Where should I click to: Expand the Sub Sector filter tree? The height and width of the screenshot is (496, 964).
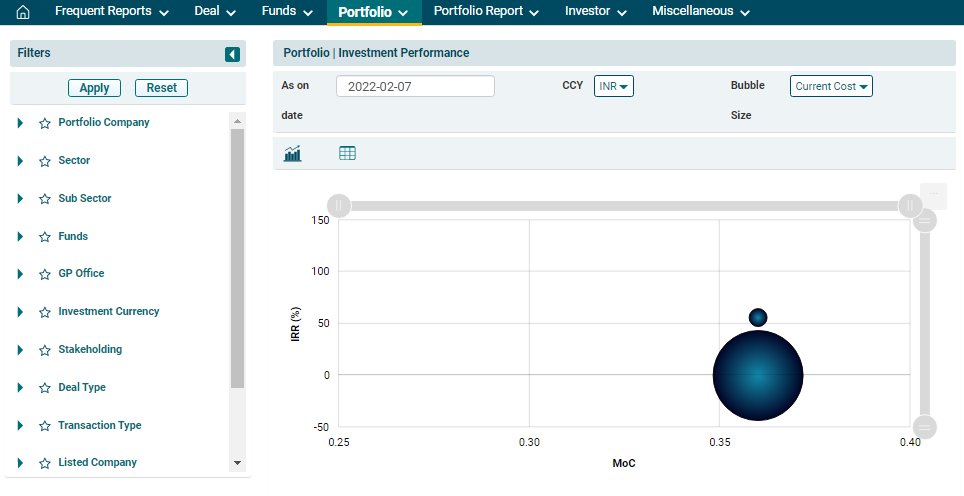[20, 199]
